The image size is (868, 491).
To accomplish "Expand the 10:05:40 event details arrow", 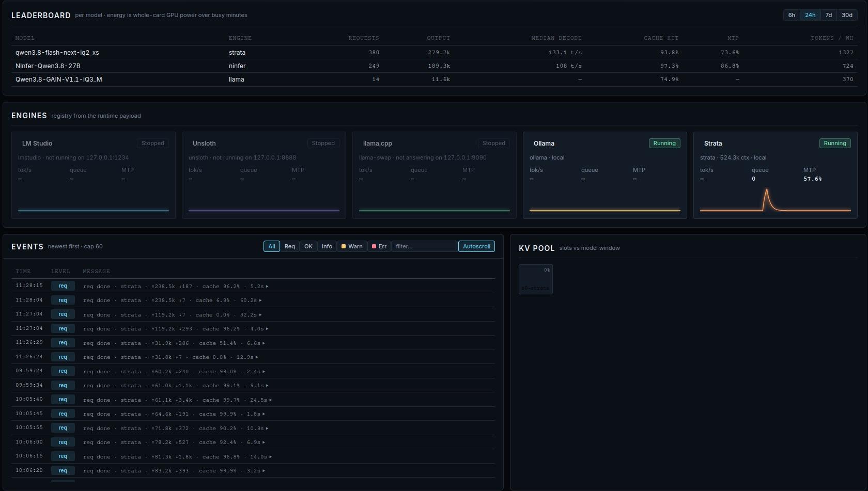I will pos(271,400).
